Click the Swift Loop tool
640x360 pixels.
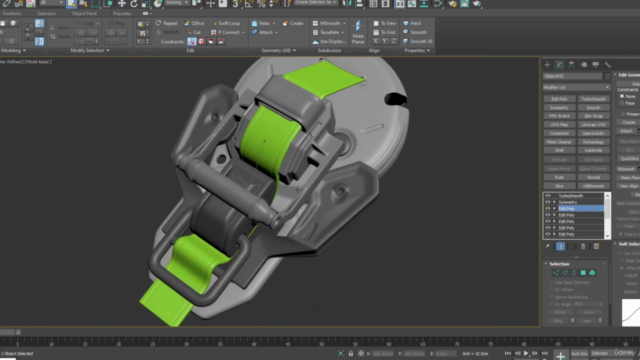[226, 23]
